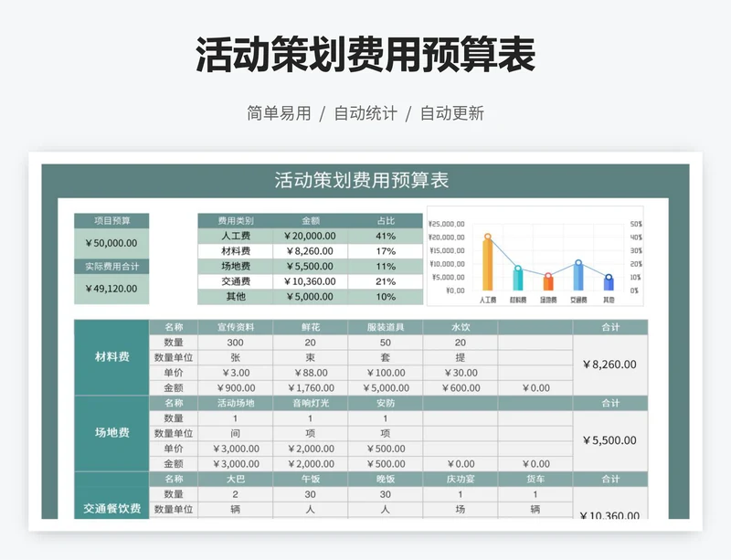The height and width of the screenshot is (560, 731).
Task: Select the large 材料费 section label
Action: click(x=111, y=357)
